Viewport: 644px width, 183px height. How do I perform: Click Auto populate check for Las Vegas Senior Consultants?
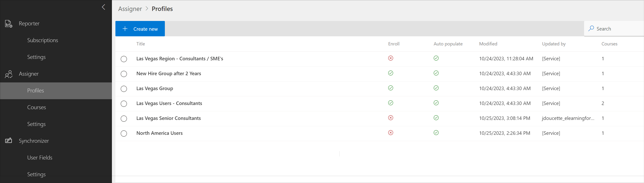(x=436, y=118)
